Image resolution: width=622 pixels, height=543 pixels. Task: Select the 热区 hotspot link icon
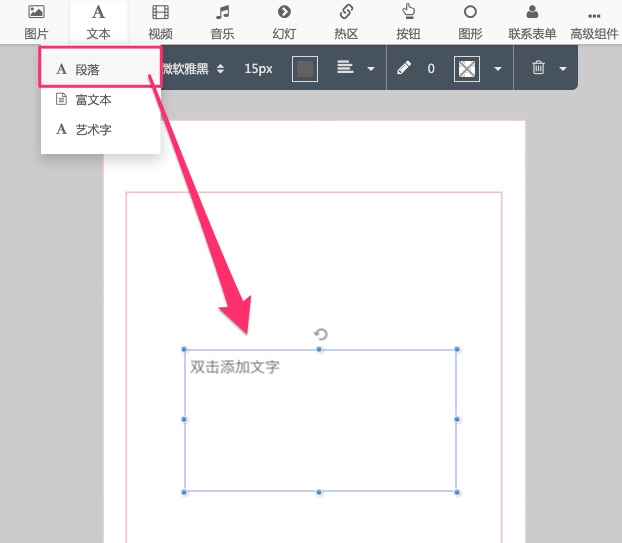tap(346, 21)
